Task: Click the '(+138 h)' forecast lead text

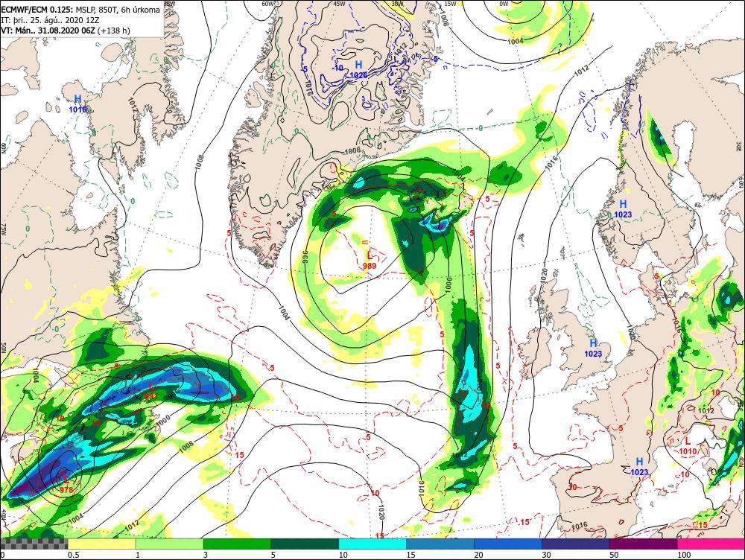Action: click(114, 31)
